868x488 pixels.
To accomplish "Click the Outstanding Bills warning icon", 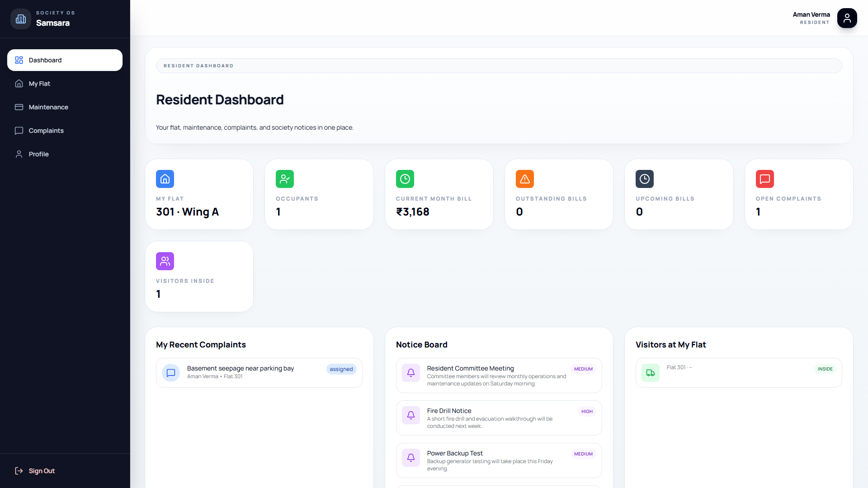I will point(524,179).
